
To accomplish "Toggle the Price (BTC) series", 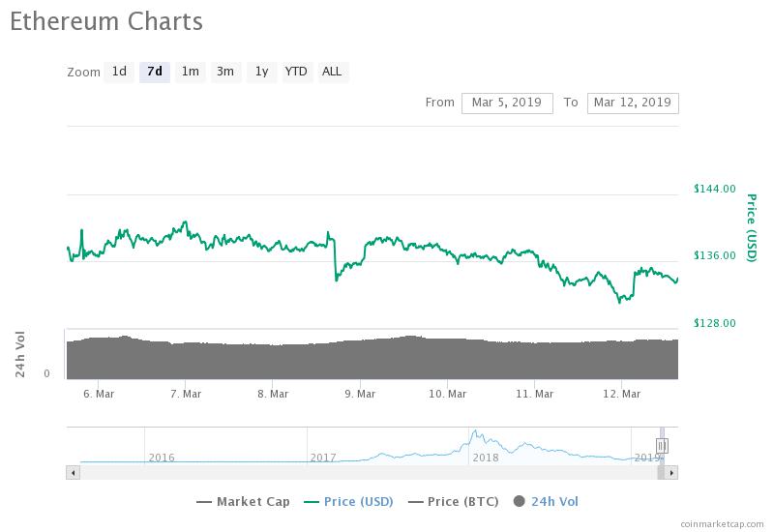I will [x=454, y=502].
